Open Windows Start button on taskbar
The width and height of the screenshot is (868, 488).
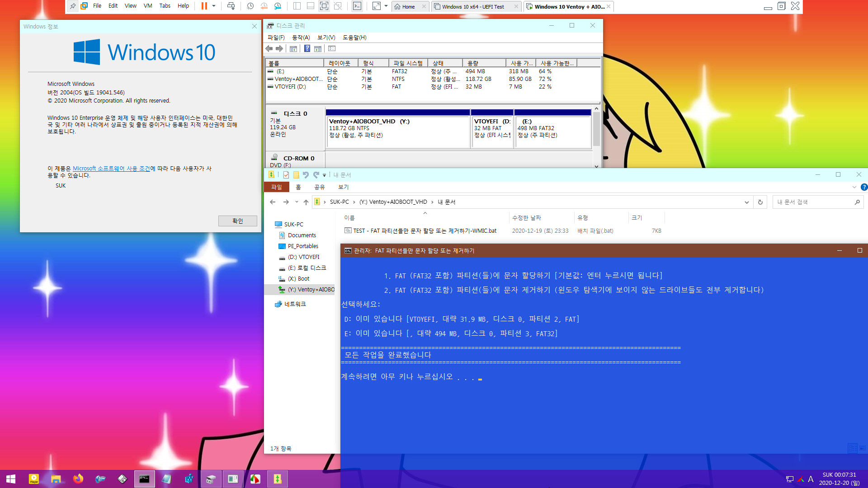tap(11, 479)
